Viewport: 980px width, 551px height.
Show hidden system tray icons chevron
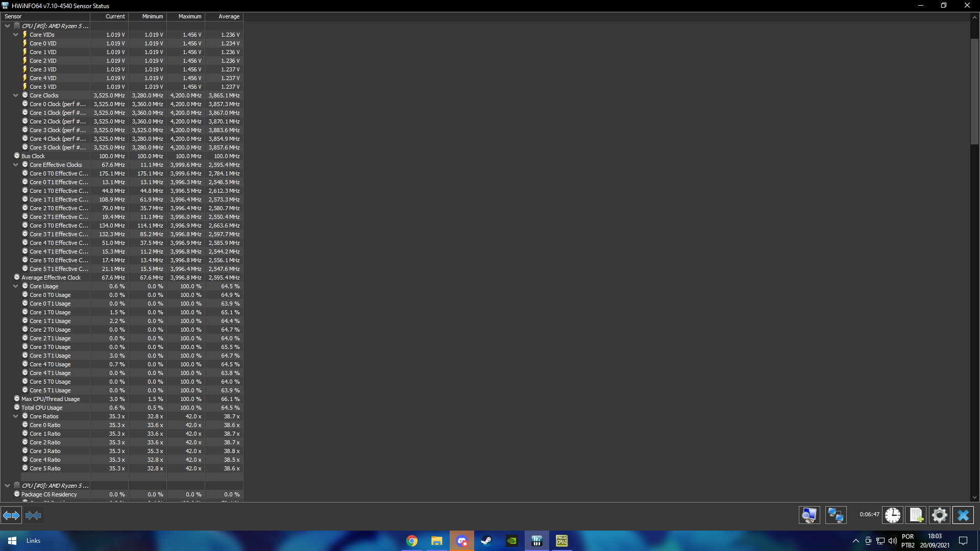[x=856, y=541]
